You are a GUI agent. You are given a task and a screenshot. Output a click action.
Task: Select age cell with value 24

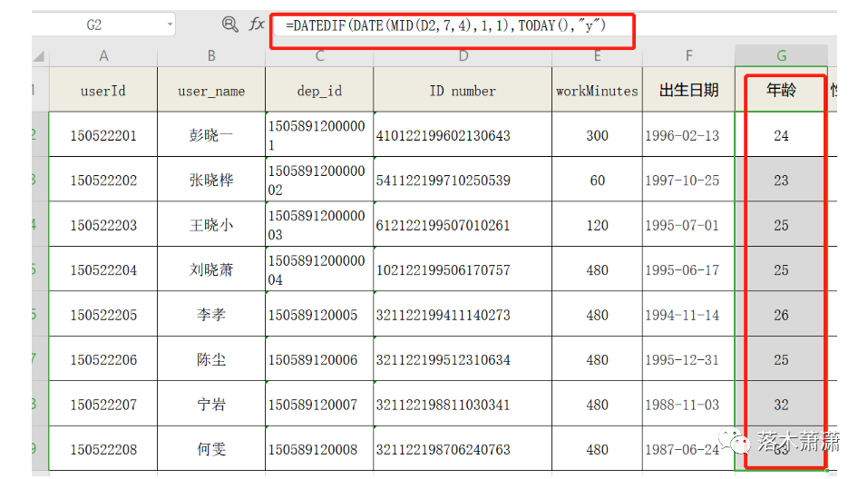click(x=781, y=134)
